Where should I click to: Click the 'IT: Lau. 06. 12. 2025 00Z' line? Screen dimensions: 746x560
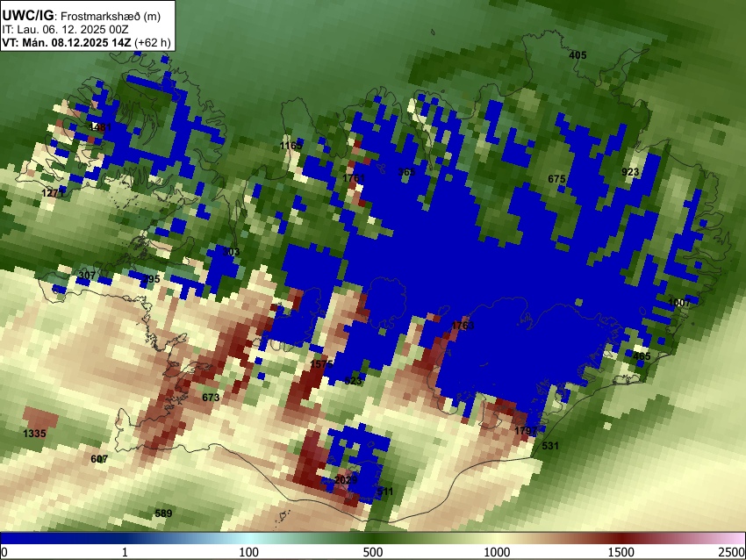(65, 30)
